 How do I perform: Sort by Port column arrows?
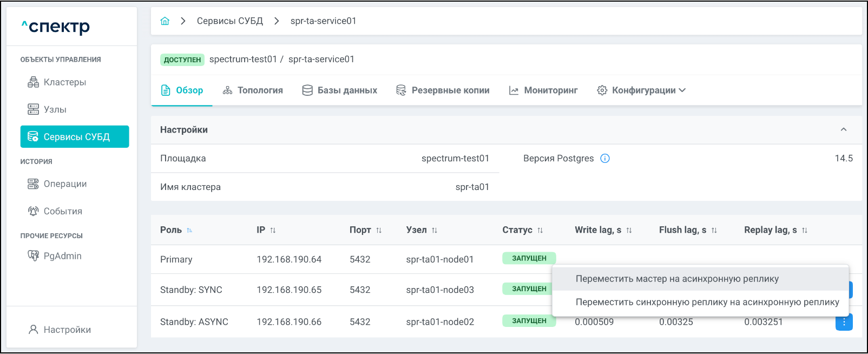click(379, 231)
